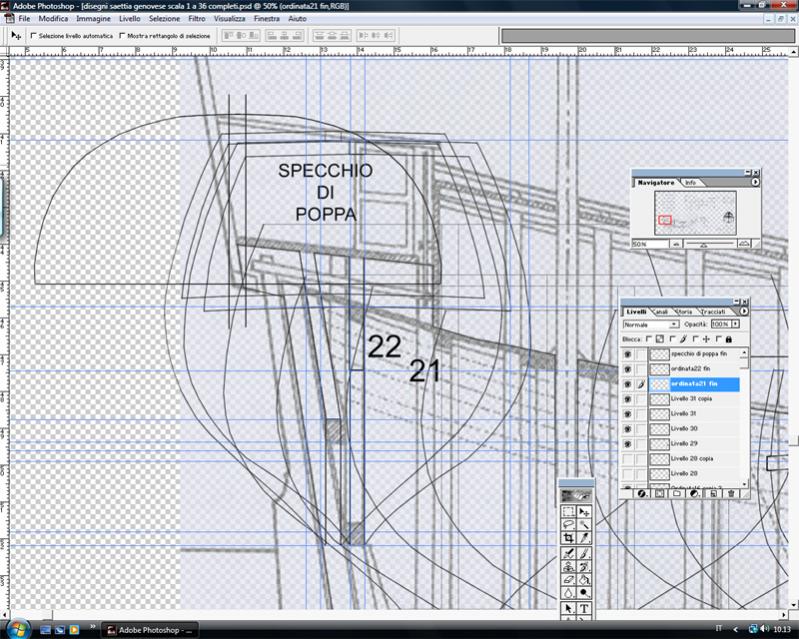The height and width of the screenshot is (639, 799).
Task: Select the Move tool in toolbox
Action: click(584, 511)
